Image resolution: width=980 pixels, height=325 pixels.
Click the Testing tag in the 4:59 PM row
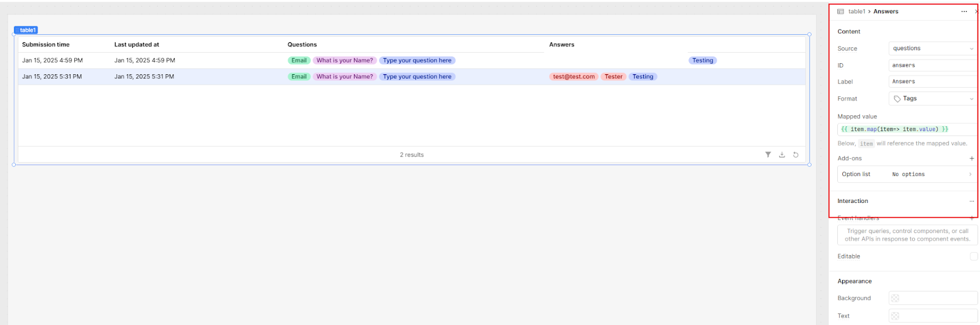click(703, 60)
